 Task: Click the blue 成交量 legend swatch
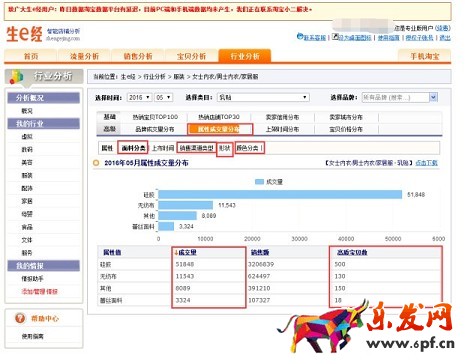259,182
